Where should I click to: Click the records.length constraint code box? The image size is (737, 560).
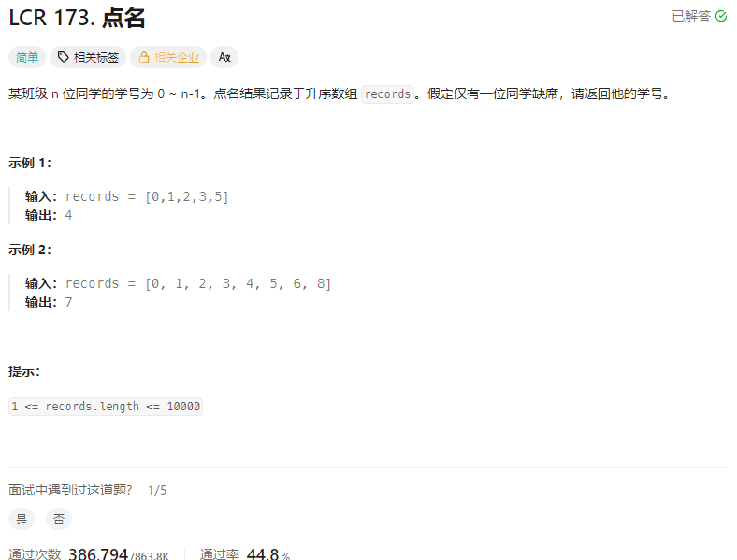click(106, 407)
